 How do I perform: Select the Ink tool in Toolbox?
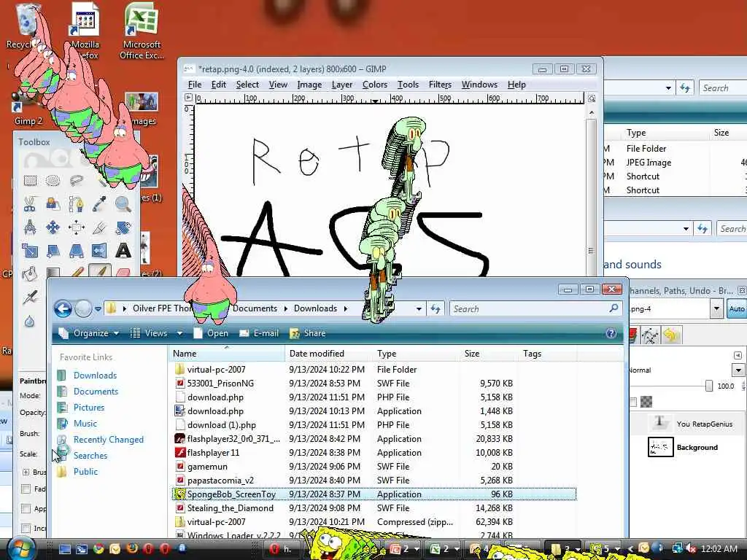30,297
